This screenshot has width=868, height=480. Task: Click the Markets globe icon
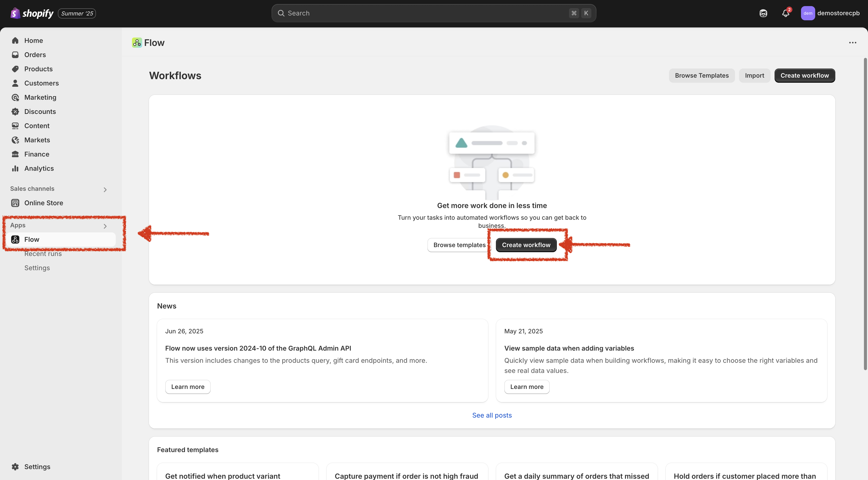coord(15,140)
